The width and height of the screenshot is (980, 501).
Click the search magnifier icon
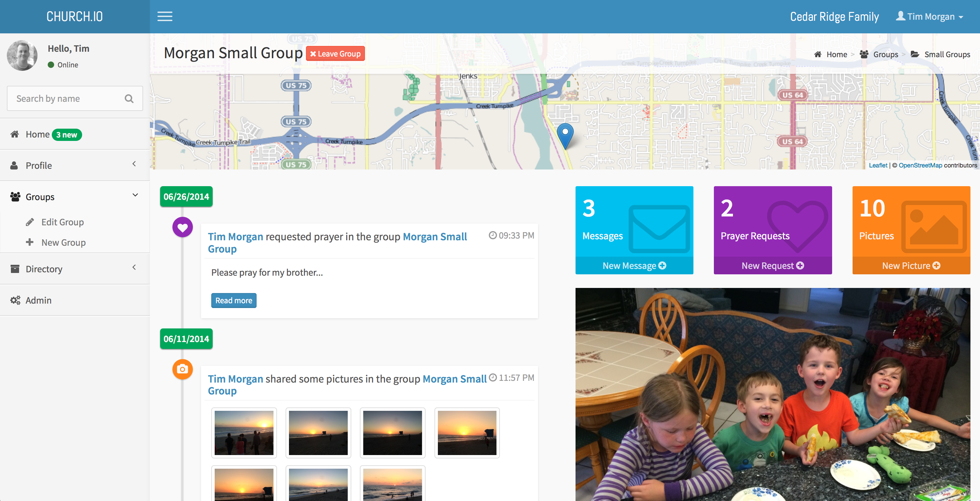pos(129,98)
